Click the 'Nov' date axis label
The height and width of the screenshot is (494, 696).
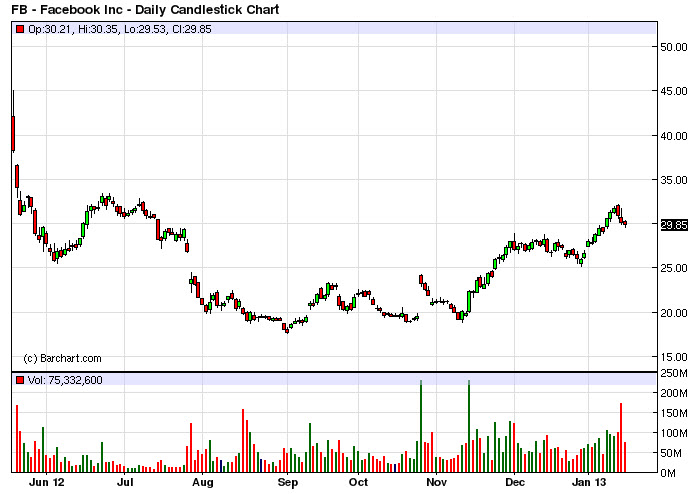click(436, 482)
